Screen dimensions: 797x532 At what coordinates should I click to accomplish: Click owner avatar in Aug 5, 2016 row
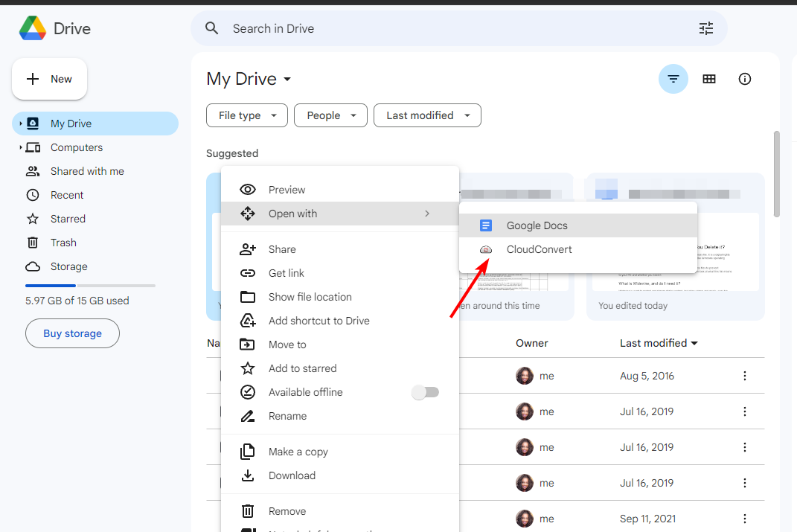[525, 376]
